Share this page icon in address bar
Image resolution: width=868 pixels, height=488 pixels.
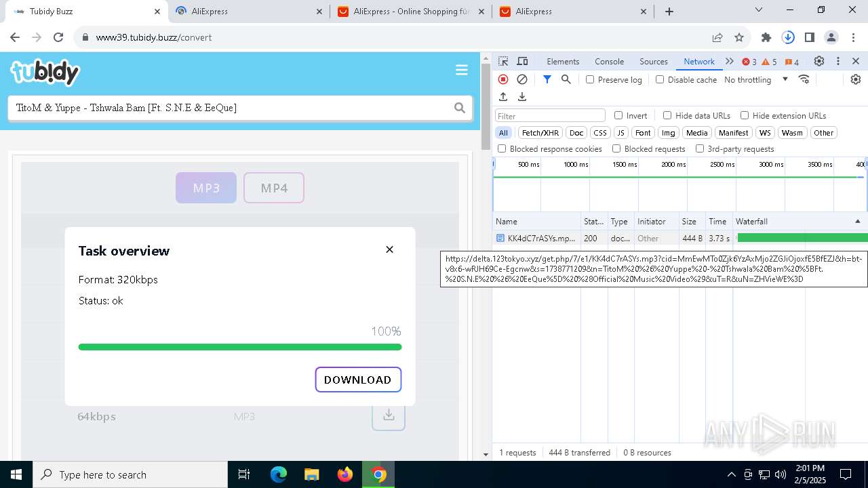pos(717,37)
